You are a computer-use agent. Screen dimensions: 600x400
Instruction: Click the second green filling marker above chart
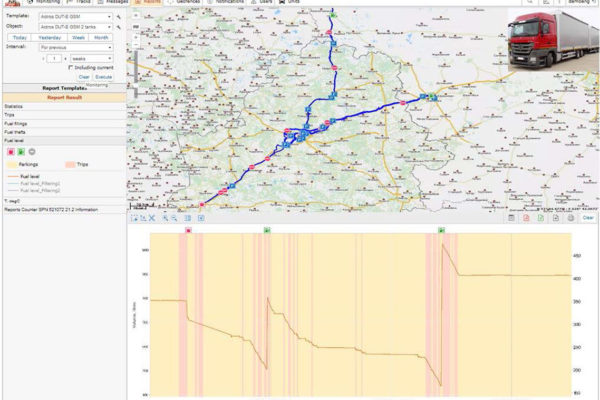441,230
